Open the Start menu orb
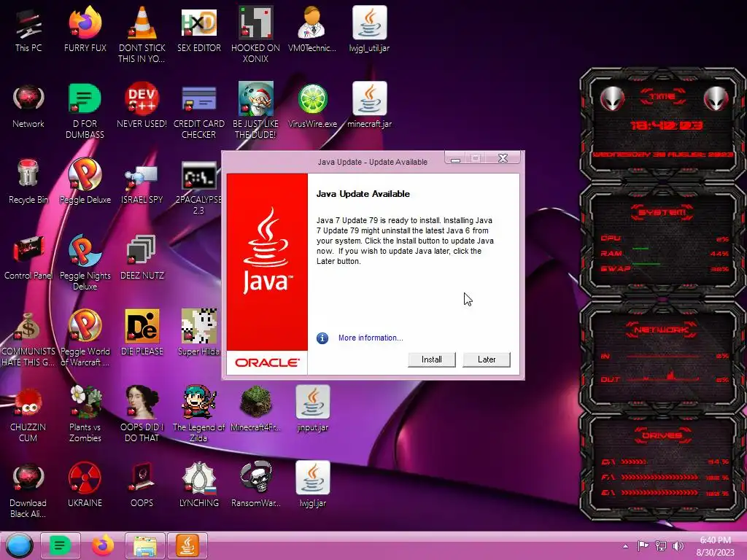Screen dimensions: 747x560 pyautogui.click(x=19, y=545)
